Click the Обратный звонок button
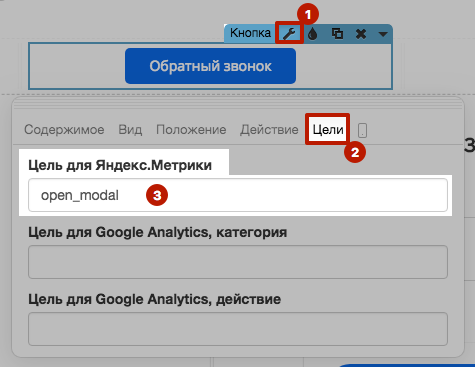 click(x=210, y=66)
